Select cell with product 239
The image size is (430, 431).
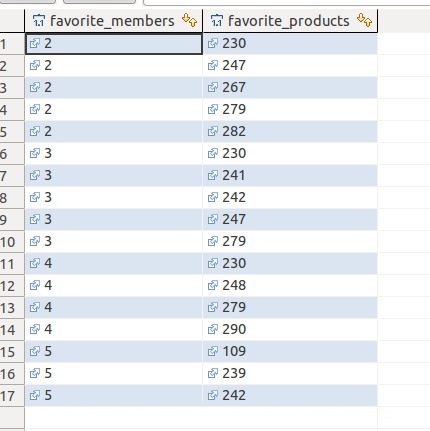coord(290,374)
